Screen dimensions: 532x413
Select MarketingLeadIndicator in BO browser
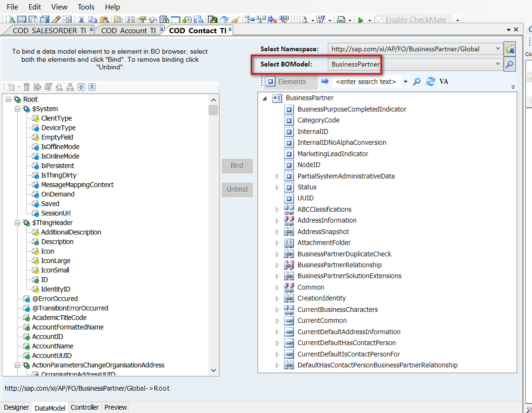333,154
